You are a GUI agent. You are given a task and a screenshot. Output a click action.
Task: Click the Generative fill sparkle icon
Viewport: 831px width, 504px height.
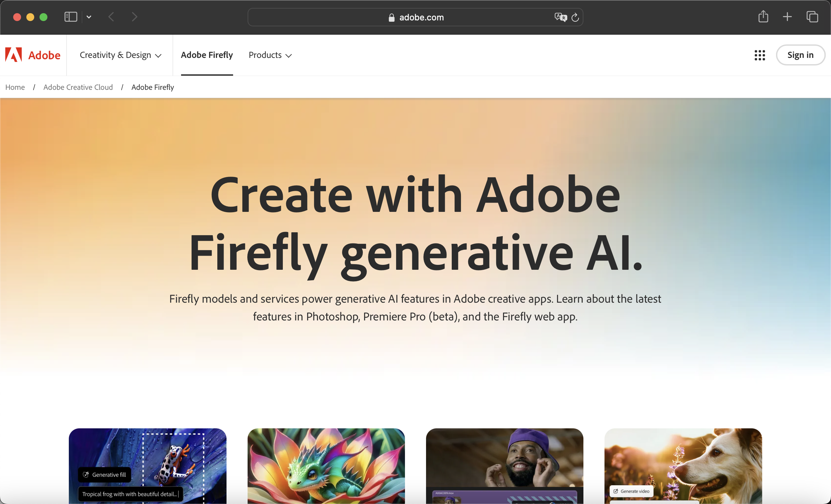86,474
